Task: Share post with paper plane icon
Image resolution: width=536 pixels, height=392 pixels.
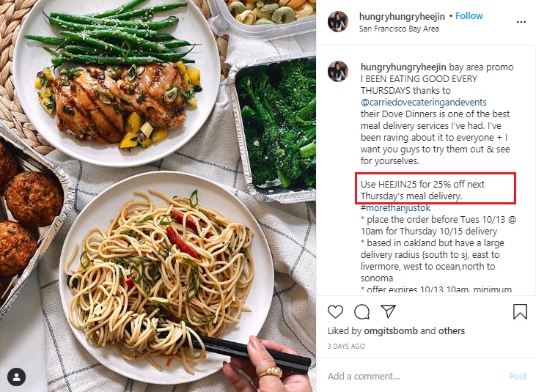Action: pos(388,311)
